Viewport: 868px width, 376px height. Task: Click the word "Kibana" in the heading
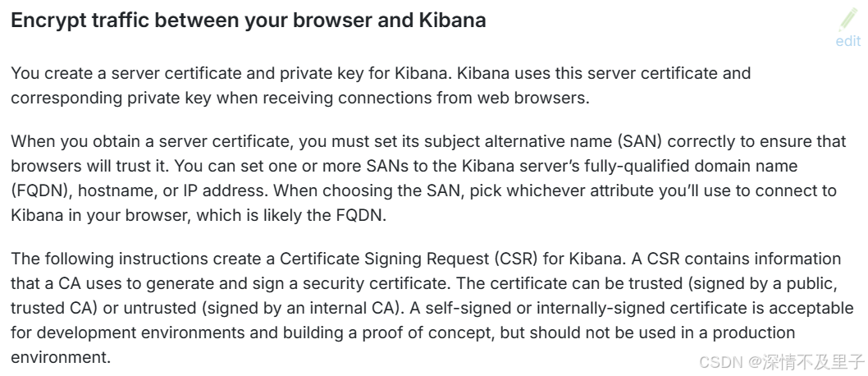452,20
